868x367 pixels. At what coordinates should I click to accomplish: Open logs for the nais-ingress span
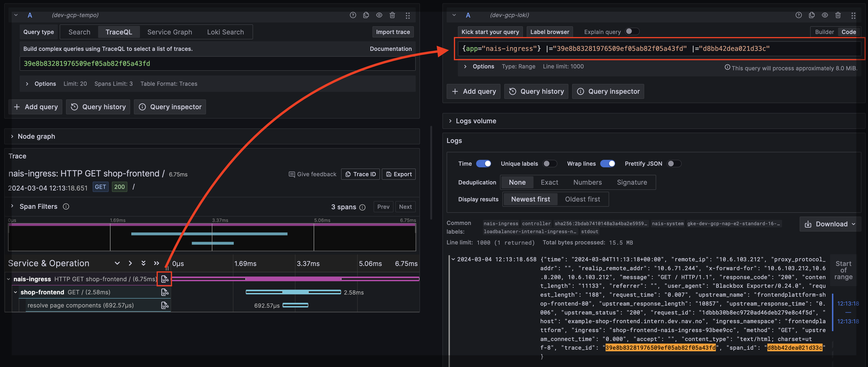pos(165,279)
